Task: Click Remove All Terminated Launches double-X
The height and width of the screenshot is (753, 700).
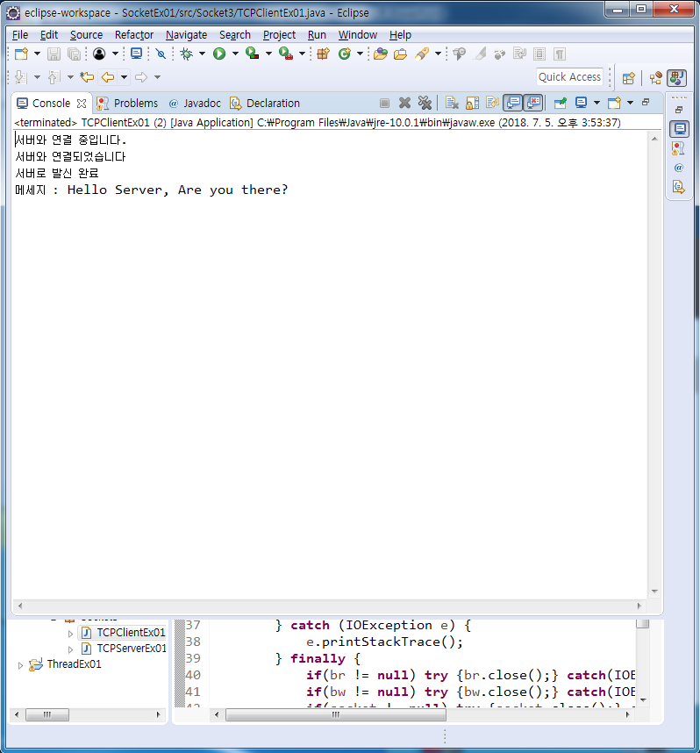Action: pyautogui.click(x=425, y=103)
